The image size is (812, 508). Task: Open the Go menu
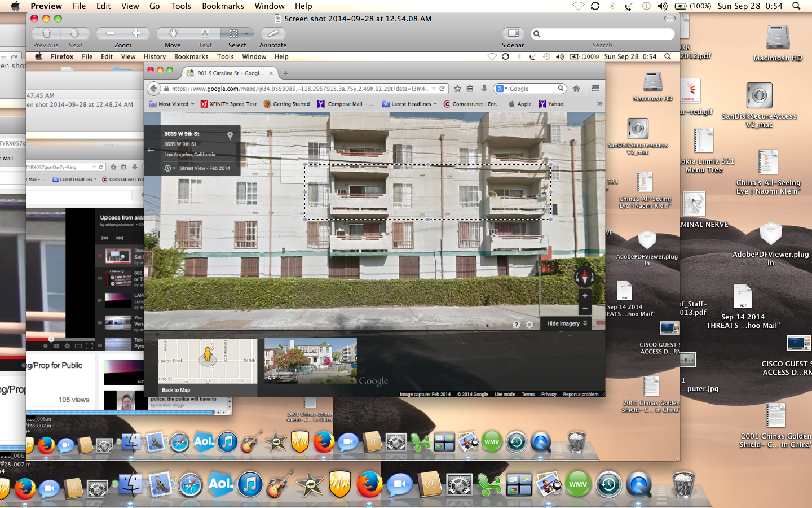[x=155, y=6]
